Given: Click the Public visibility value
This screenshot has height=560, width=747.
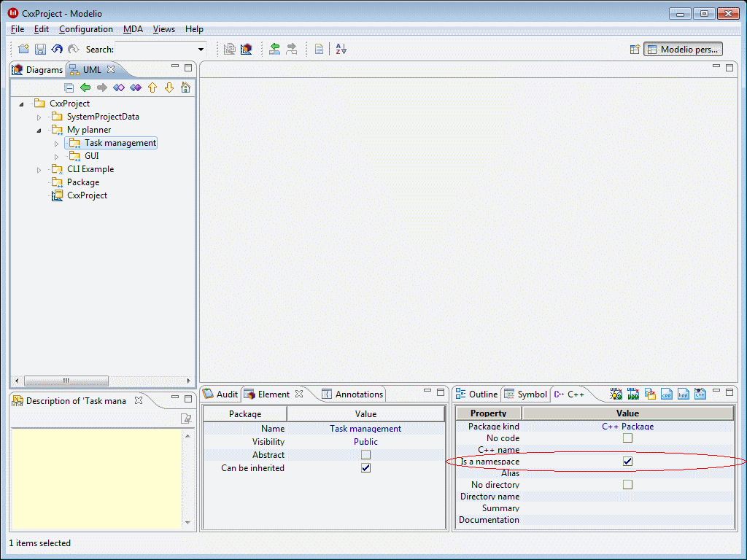Looking at the screenshot, I should [365, 442].
